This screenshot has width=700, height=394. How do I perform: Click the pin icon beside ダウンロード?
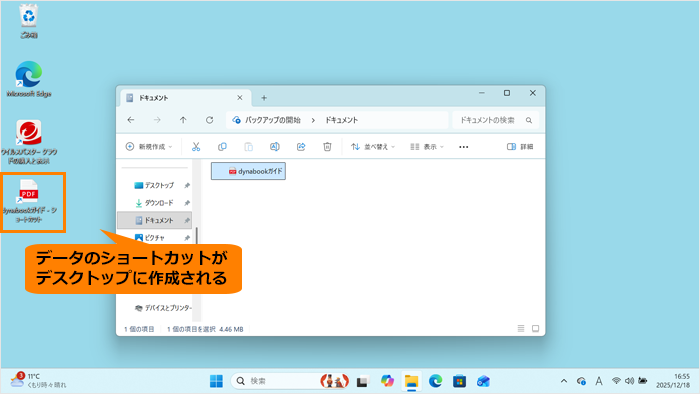187,203
